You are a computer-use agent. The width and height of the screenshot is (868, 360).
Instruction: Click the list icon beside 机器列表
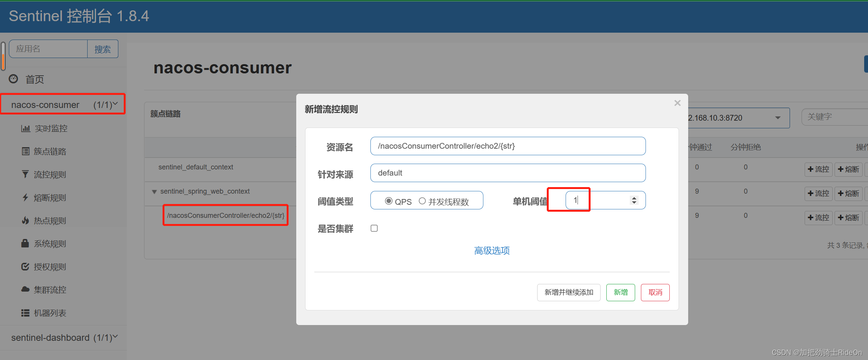click(25, 313)
